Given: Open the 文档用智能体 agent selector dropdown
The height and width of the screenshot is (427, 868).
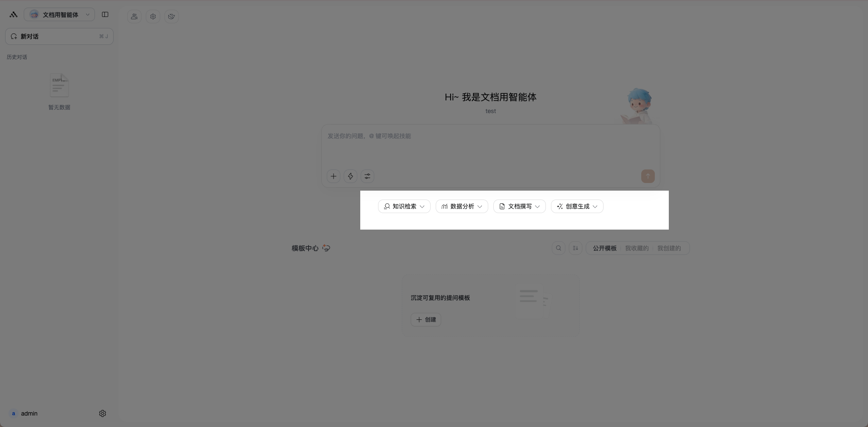Looking at the screenshot, I should click(x=59, y=14).
